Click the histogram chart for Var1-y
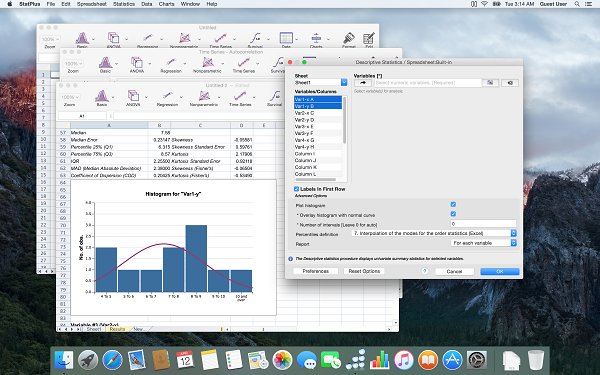This screenshot has height=375, width=600. 173,248
